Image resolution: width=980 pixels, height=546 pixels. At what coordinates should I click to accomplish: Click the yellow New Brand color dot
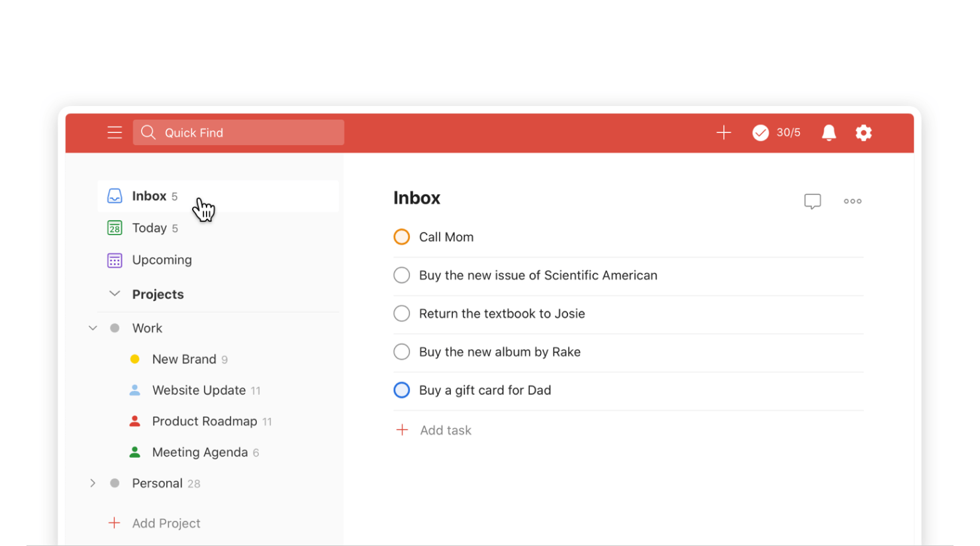135,359
